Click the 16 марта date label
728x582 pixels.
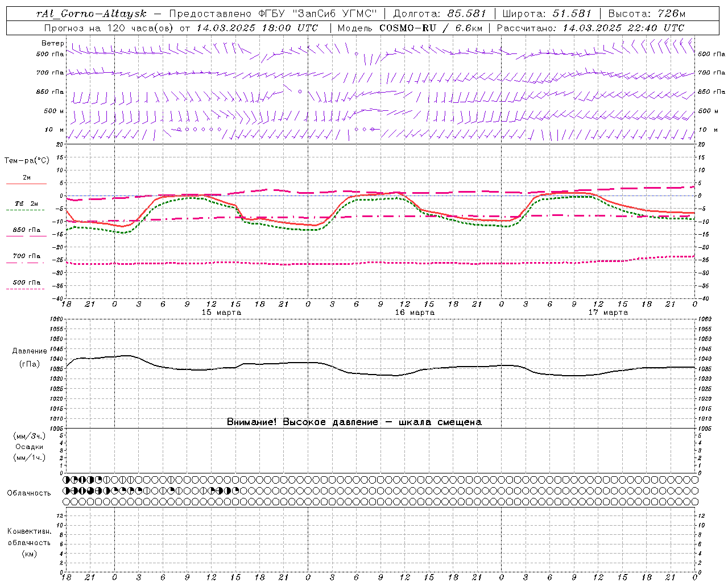pyautogui.click(x=415, y=313)
